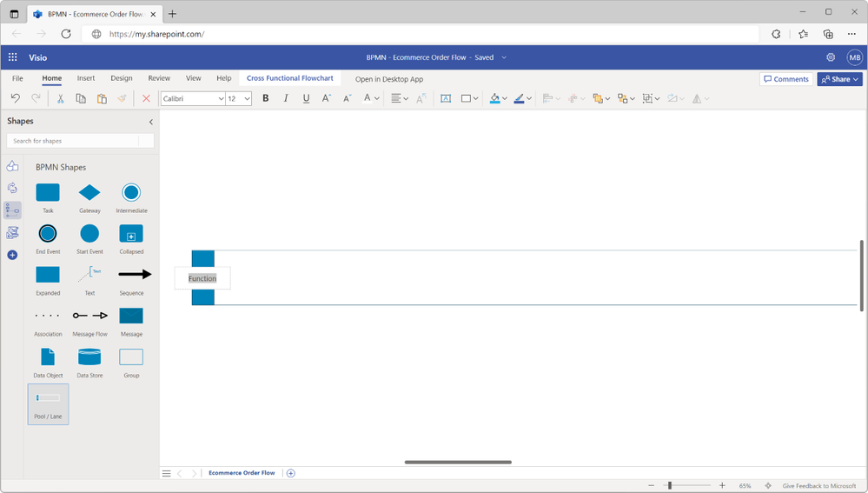Expand font color dropdown arrow
Screen dimensions: 868x493
[377, 98]
